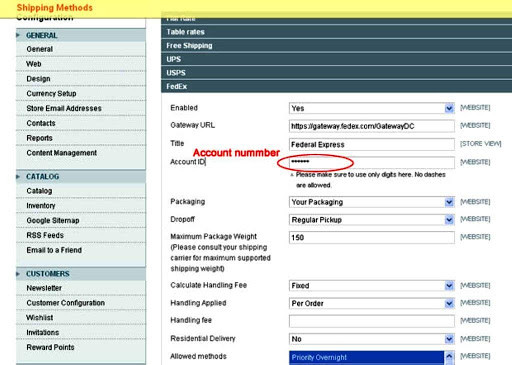Click the empty Handling fee field
This screenshot has width=512, height=365.
[x=372, y=321]
